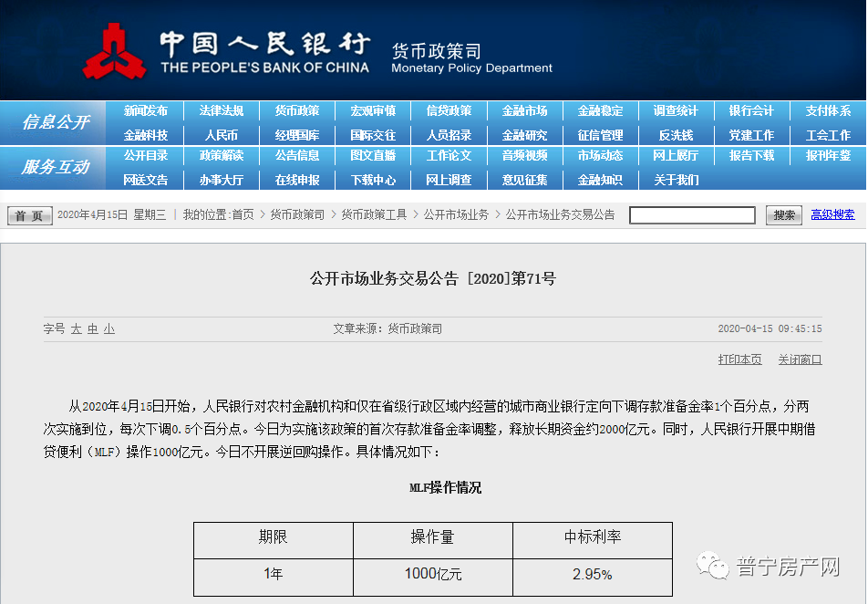Screen dimensions: 868x604
Task: Go to 下载中心 section
Action: pyautogui.click(x=373, y=180)
